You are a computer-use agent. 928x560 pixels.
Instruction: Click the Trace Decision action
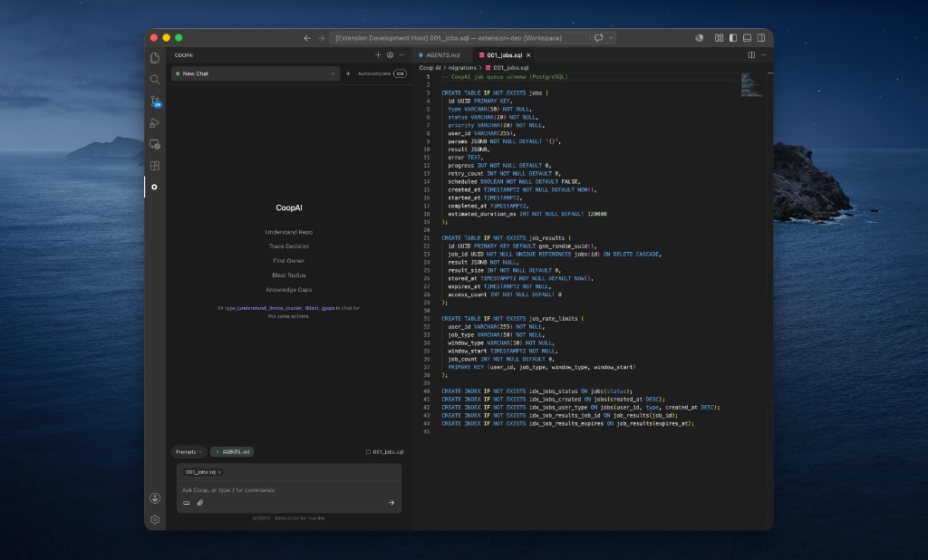[289, 246]
